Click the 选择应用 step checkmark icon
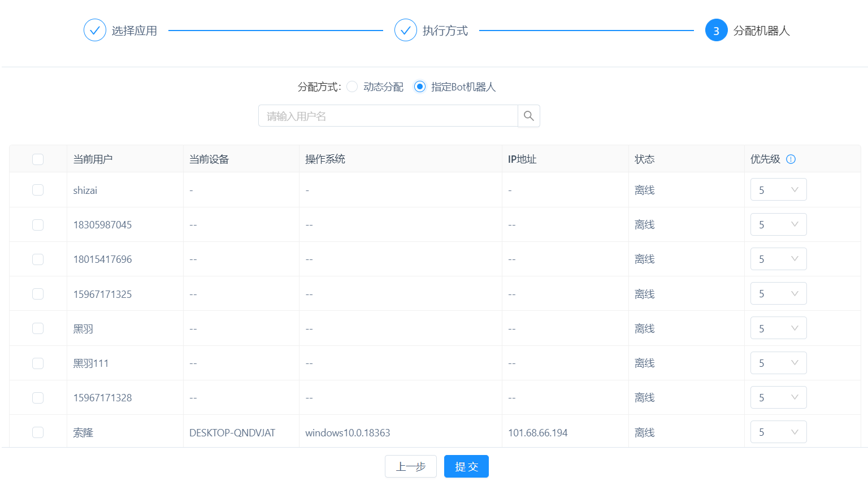This screenshot has width=868, height=481. (95, 31)
